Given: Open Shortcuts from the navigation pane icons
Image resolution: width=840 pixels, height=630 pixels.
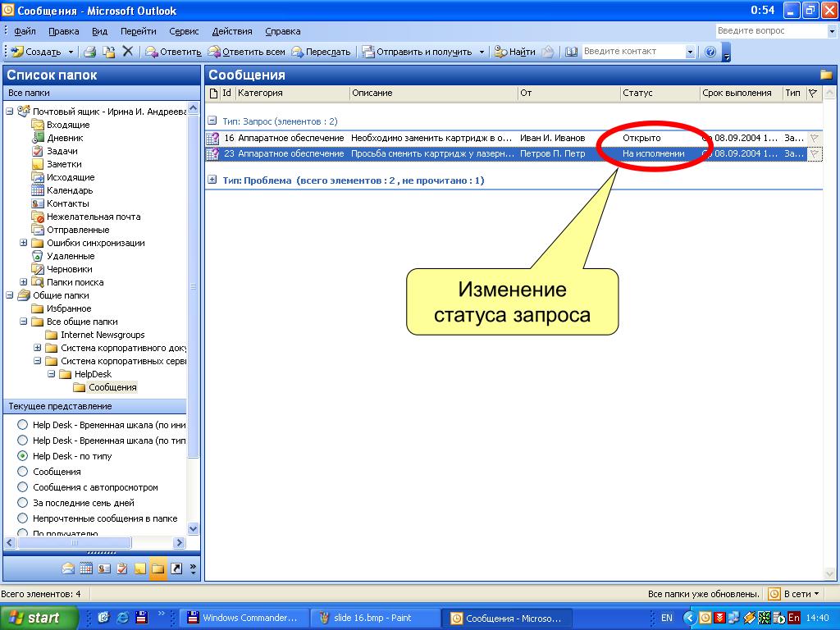Looking at the screenshot, I should [x=176, y=568].
